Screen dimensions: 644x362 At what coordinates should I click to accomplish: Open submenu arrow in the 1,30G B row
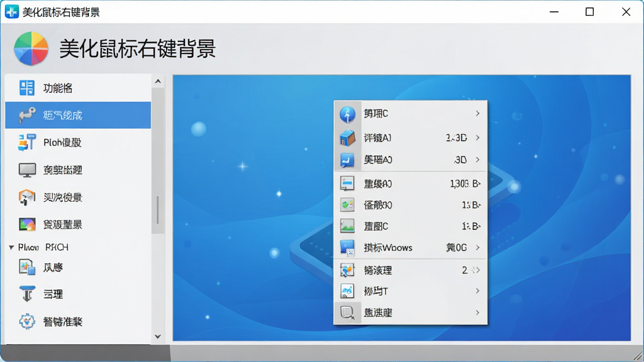click(479, 184)
